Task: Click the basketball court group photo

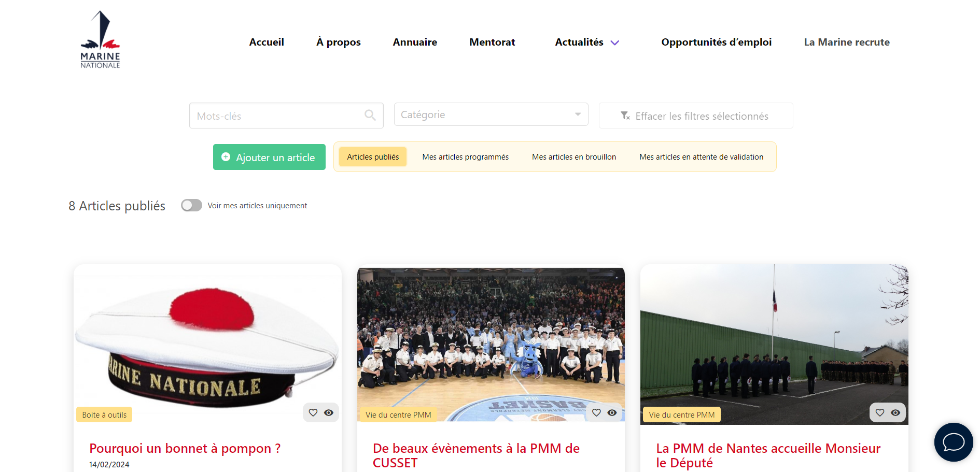Action: [491, 345]
